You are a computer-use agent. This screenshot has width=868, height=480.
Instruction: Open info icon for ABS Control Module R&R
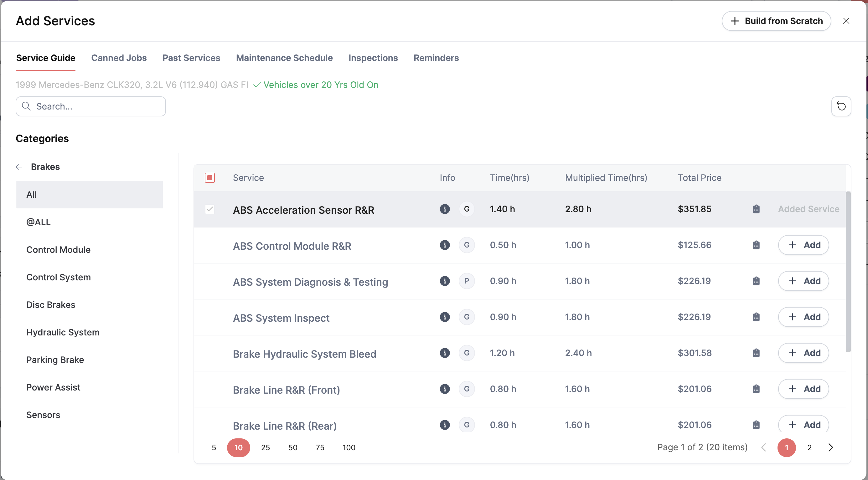[444, 245]
